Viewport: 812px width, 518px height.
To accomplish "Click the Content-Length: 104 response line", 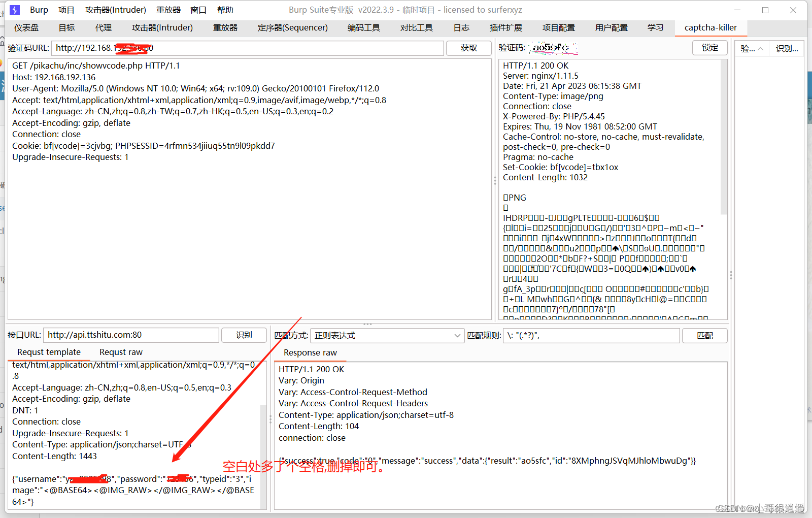I will click(x=319, y=426).
